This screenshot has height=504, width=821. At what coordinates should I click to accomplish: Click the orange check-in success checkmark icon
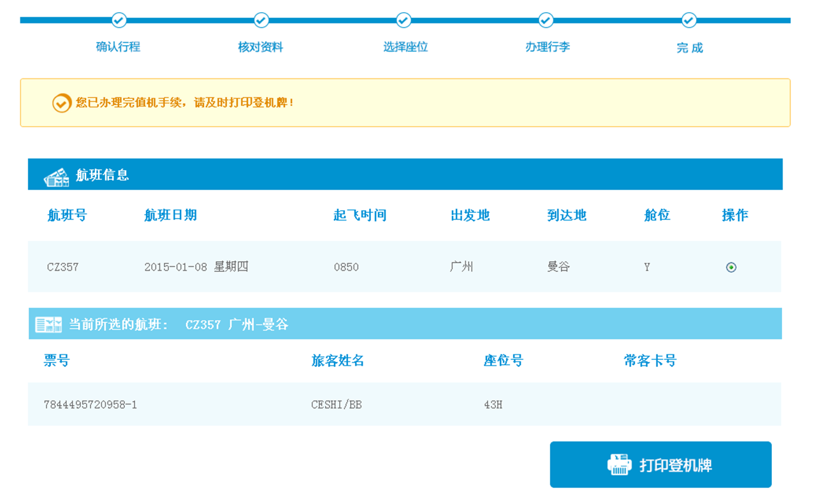coord(62,103)
